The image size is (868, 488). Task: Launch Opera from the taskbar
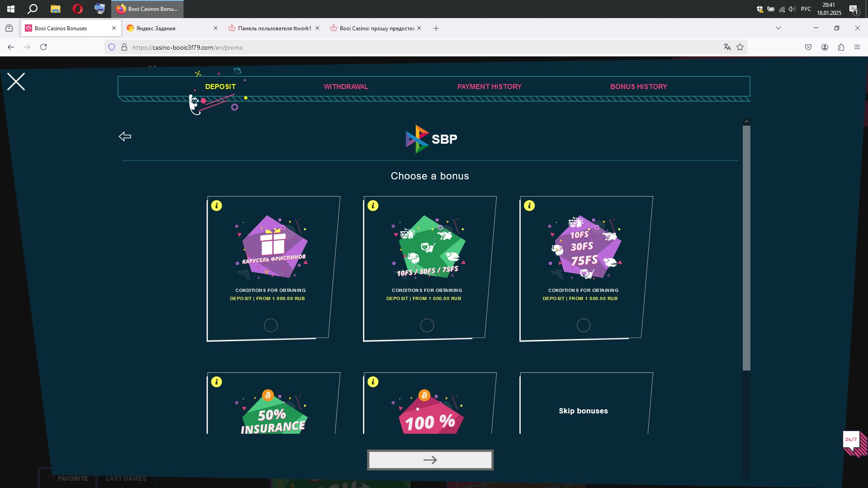78,9
